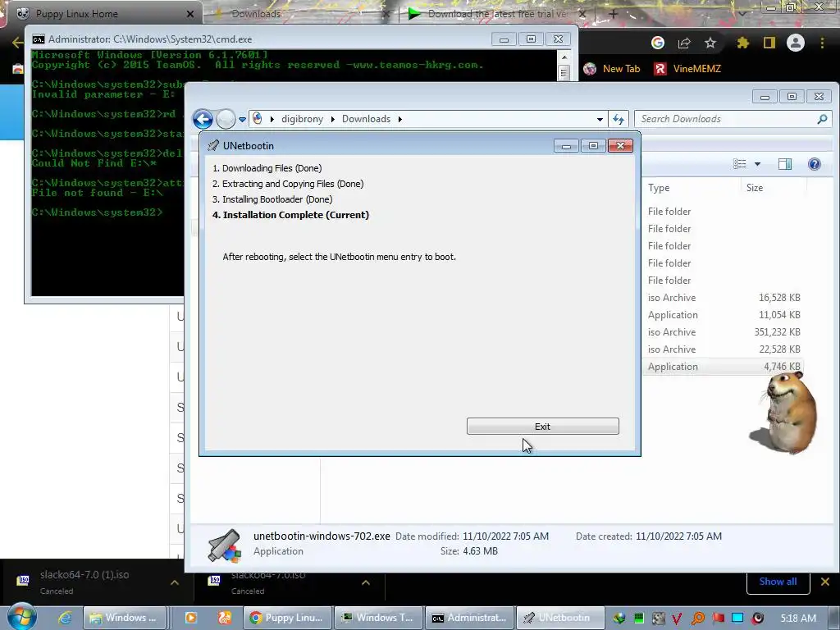The image size is (840, 630).
Task: Select the row with size 351,232 KB
Action: point(724,332)
